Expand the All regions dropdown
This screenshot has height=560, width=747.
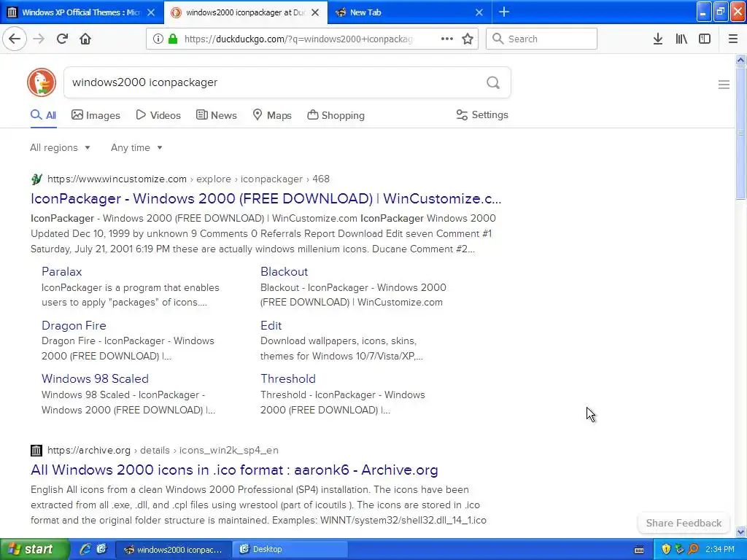(60, 147)
